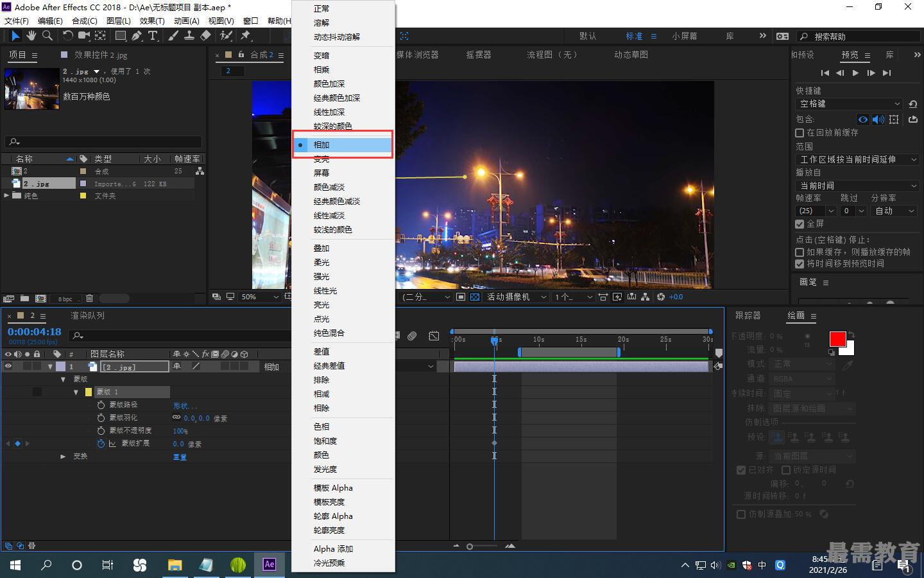Screen dimensions: 924x578
Task: Select the Hand tool
Action: click(x=31, y=36)
